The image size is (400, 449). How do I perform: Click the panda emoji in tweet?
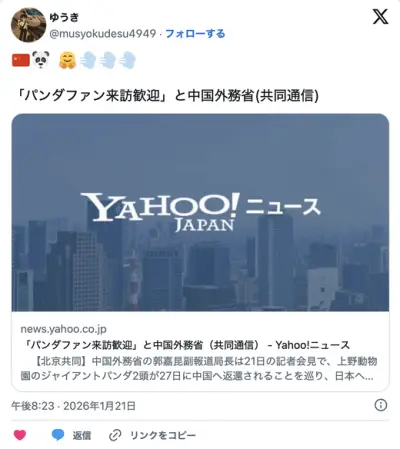pos(41,60)
